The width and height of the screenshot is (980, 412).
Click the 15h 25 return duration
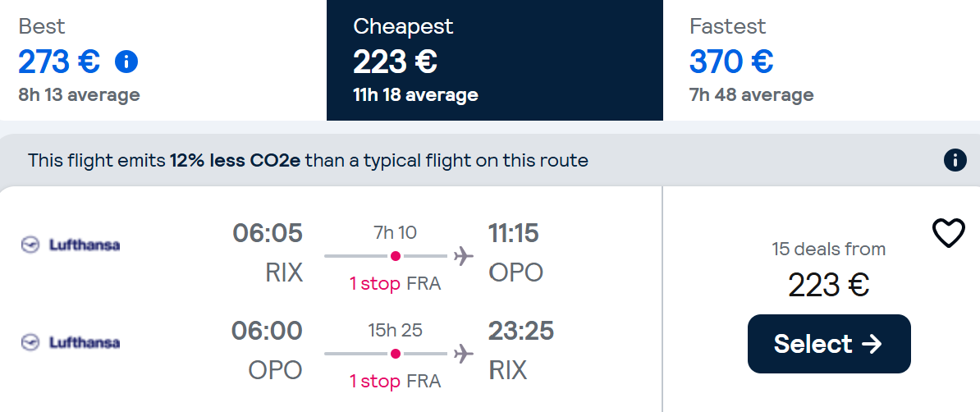pos(395,330)
